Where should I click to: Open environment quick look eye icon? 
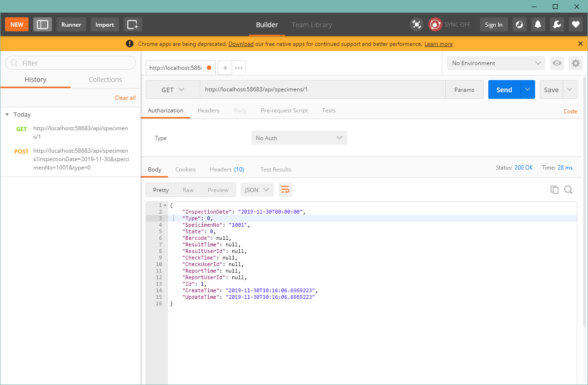click(557, 63)
